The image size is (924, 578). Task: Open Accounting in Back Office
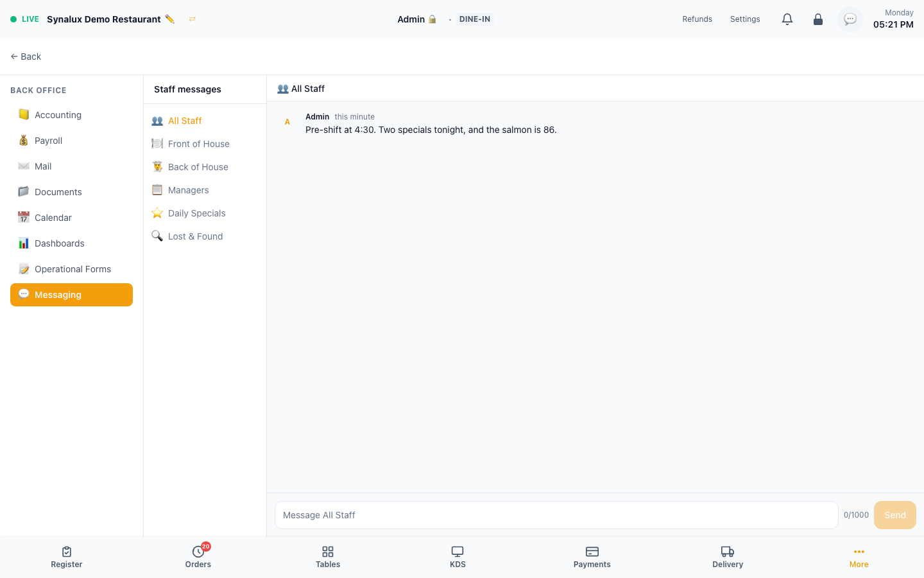click(71, 115)
